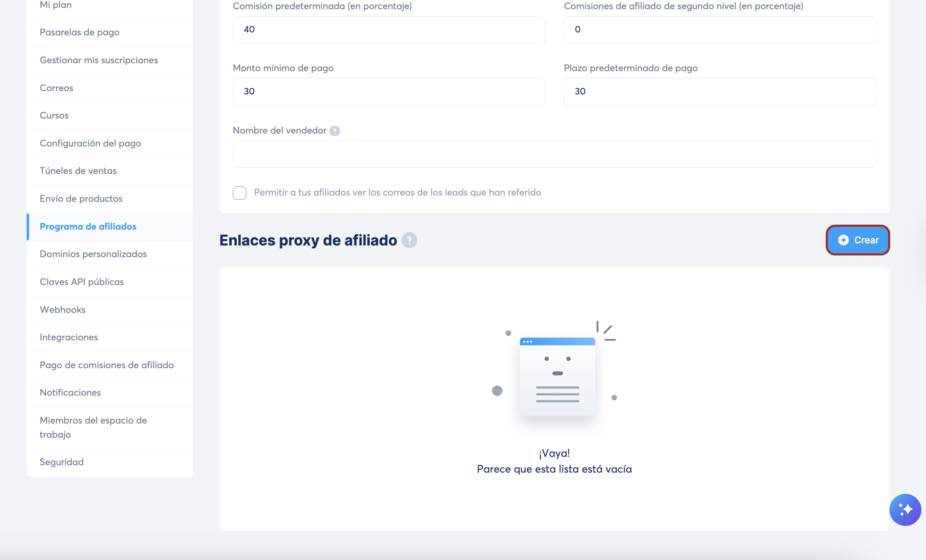Screen dimensions: 926x560
Task: Select Cursos in the sidebar
Action: pyautogui.click(x=54, y=116)
